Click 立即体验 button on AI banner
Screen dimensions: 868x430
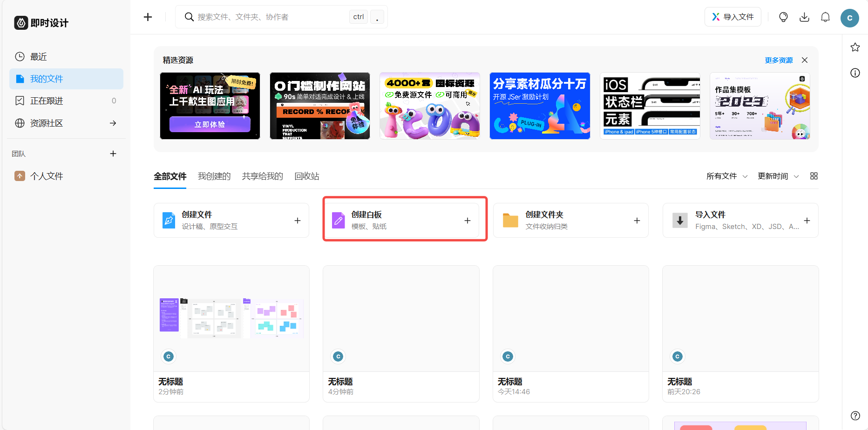pyautogui.click(x=210, y=125)
